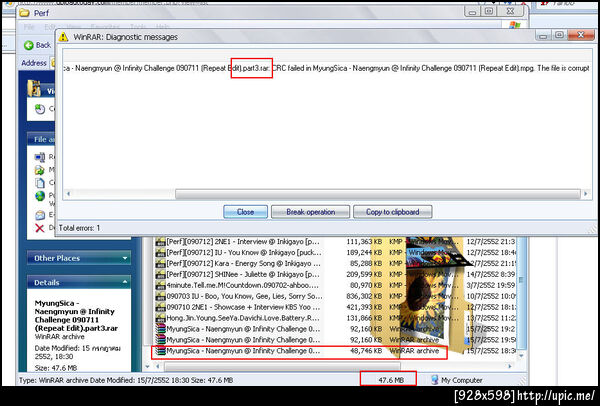
Task: Click the size cell '189,244 KB'
Action: click(364, 253)
